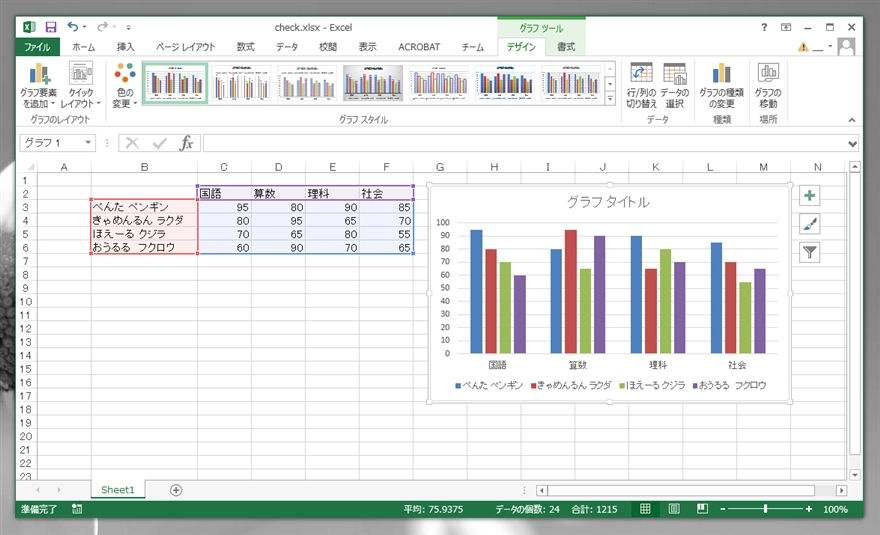The image size is (880, 535).
Task: Click the Help question mark icon
Action: pyautogui.click(x=764, y=27)
